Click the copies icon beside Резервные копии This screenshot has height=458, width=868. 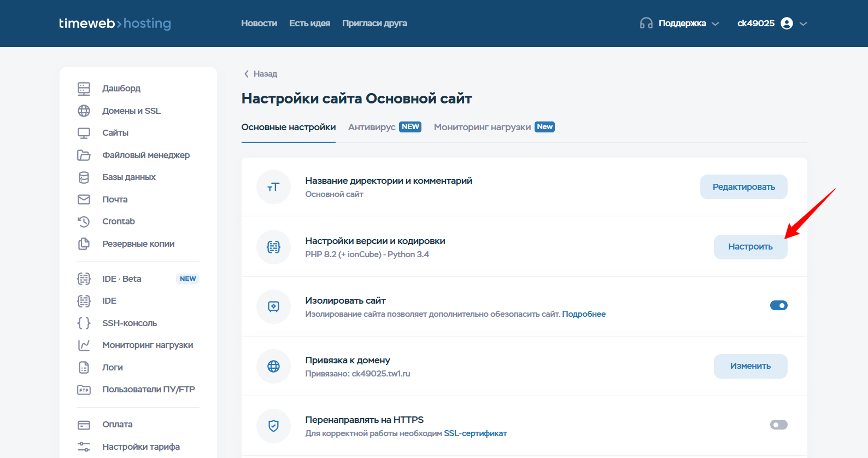click(x=84, y=244)
